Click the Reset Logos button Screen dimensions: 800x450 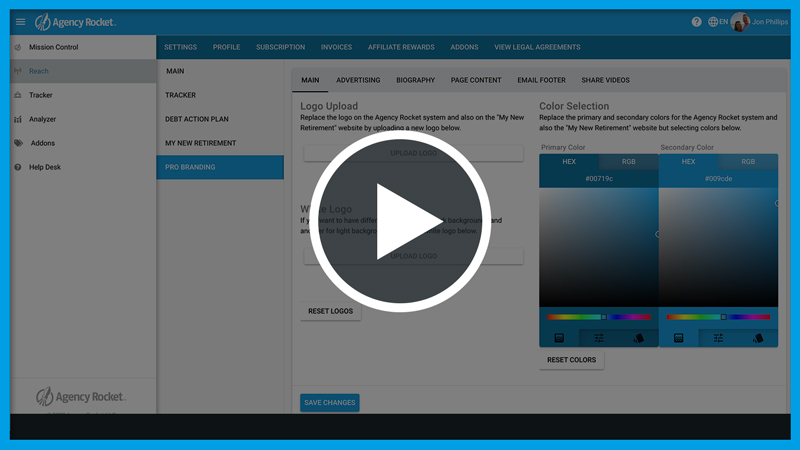331,311
